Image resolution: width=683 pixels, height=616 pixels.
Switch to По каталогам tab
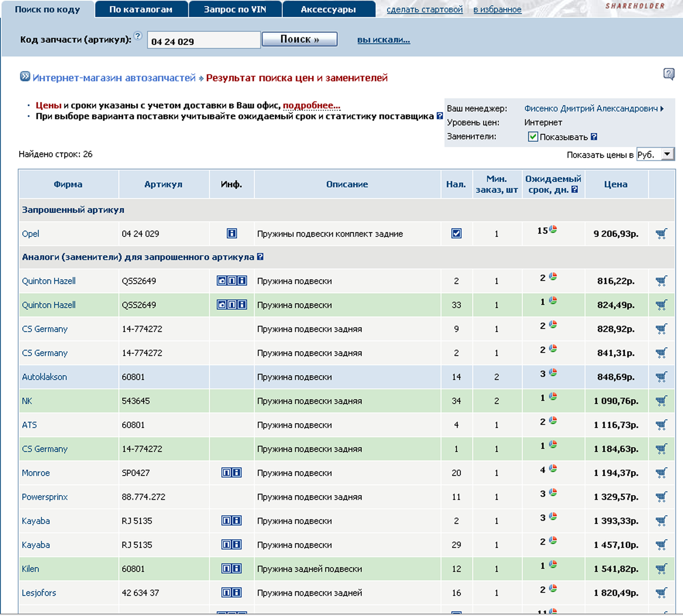(x=141, y=9)
